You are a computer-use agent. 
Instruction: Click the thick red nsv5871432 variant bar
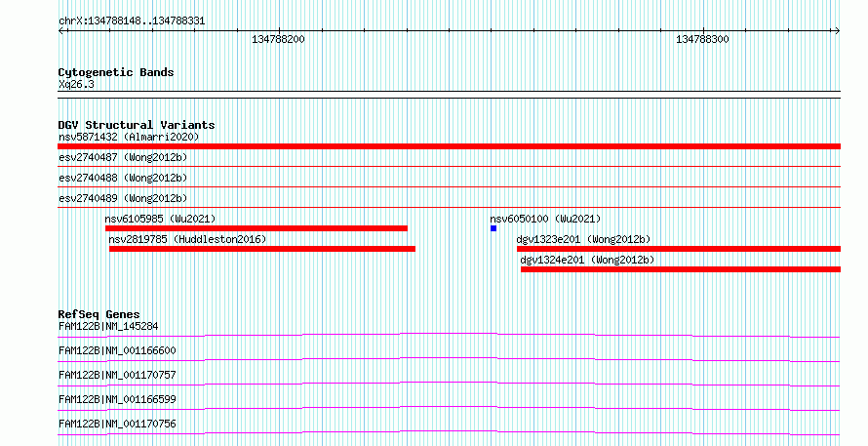click(x=449, y=146)
